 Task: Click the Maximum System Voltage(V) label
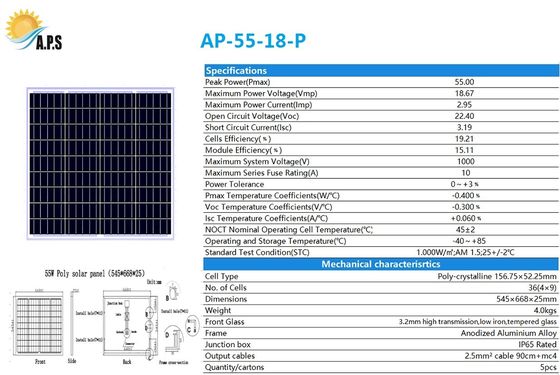coord(257,162)
